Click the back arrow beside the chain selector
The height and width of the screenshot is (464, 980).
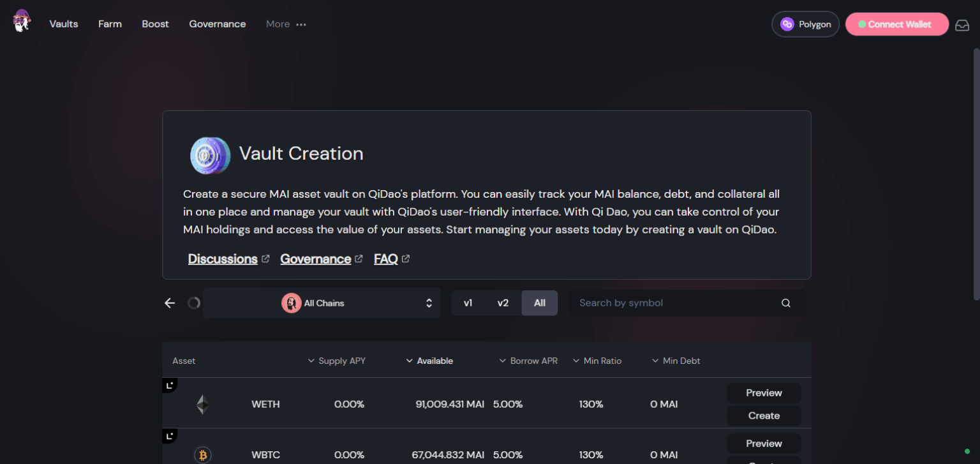[170, 303]
